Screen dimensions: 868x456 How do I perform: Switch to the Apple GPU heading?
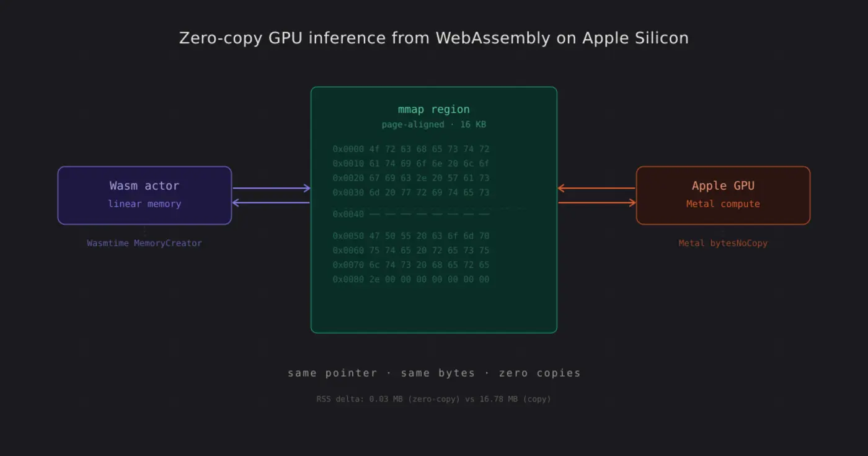pyautogui.click(x=723, y=186)
